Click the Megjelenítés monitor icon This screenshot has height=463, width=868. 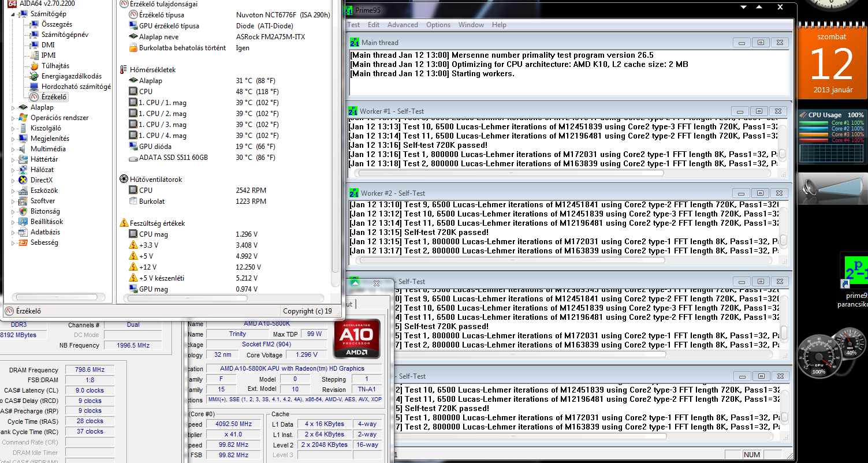tap(23, 139)
